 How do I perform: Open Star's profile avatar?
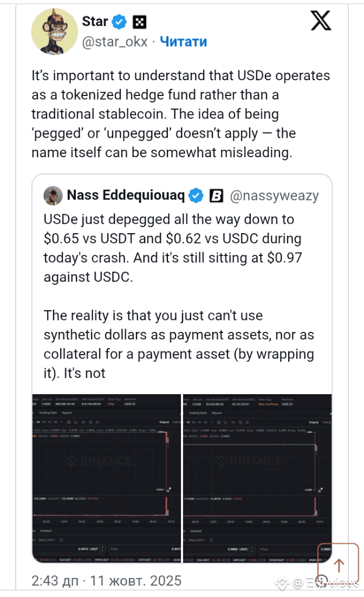[53, 31]
